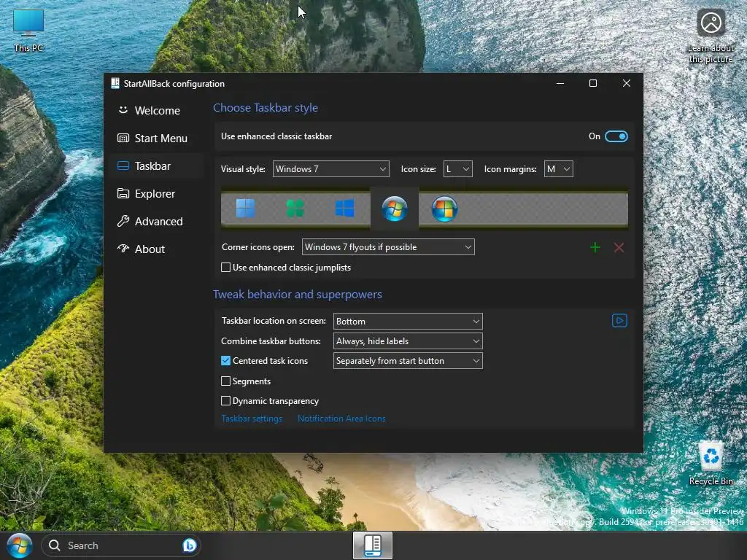Viewport: 747px width, 560px height.
Task: Select the Taskbar section
Action: point(156,166)
